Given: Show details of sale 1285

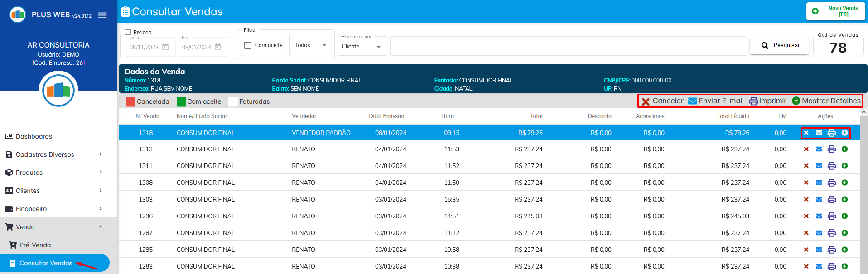Looking at the screenshot, I should 844,250.
